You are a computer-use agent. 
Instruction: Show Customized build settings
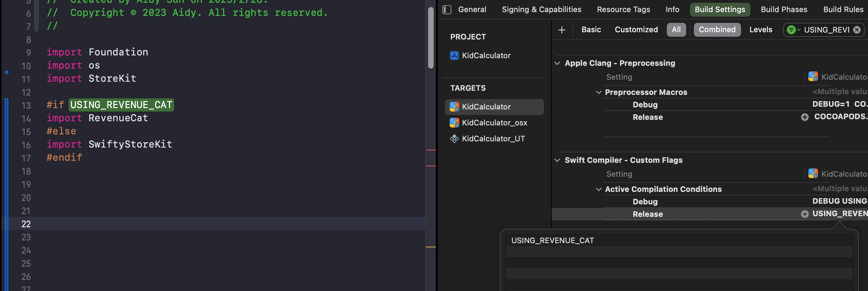[636, 30]
